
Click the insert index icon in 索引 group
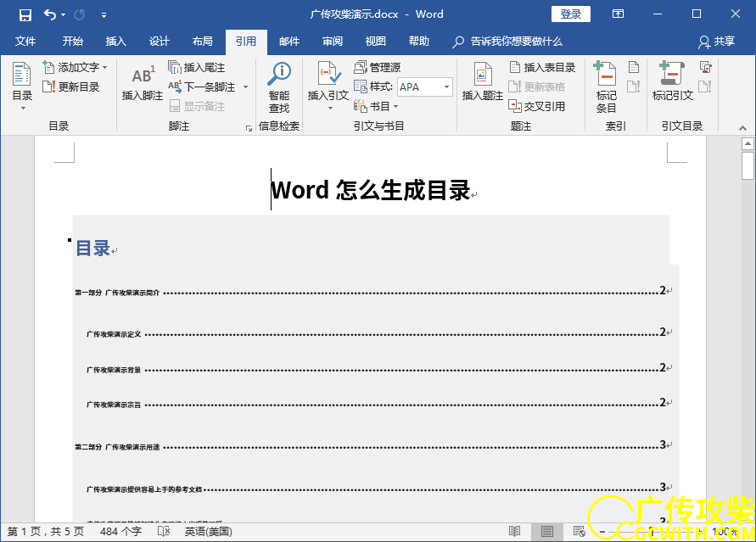pos(634,68)
